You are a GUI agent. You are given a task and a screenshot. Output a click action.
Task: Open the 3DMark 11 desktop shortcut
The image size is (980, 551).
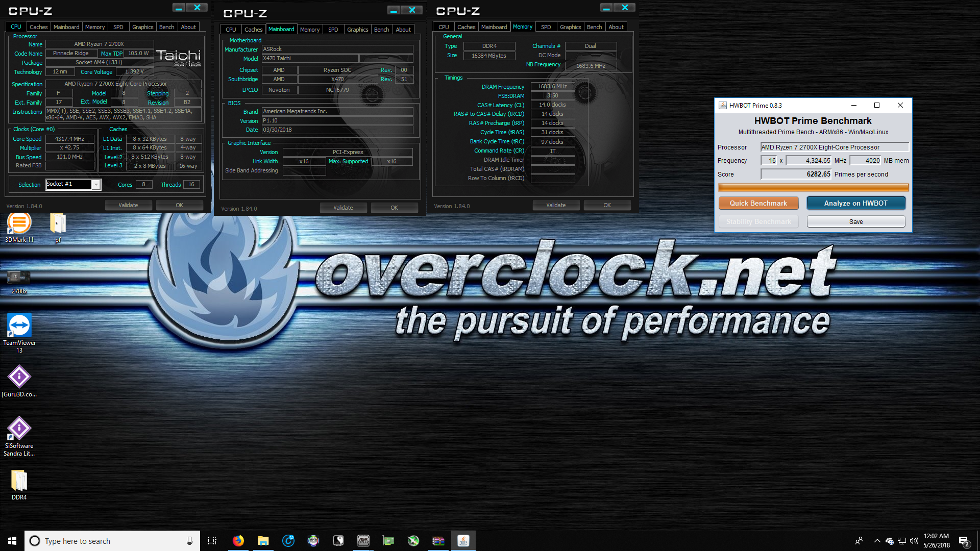click(19, 228)
